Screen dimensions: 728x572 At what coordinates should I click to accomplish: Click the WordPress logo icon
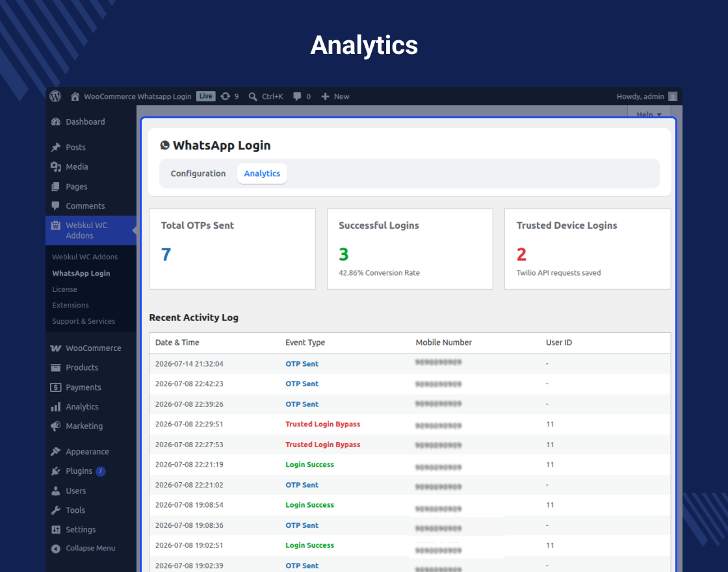tap(55, 96)
